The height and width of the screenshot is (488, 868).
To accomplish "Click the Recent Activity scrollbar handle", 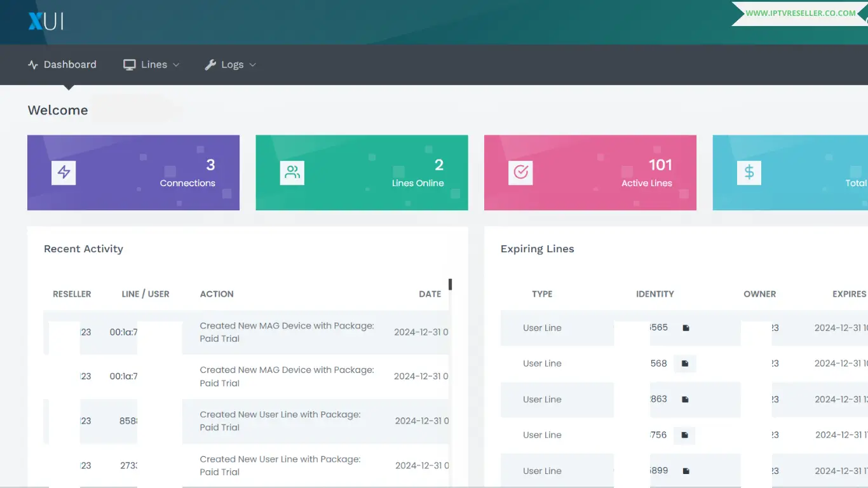I will [450, 284].
